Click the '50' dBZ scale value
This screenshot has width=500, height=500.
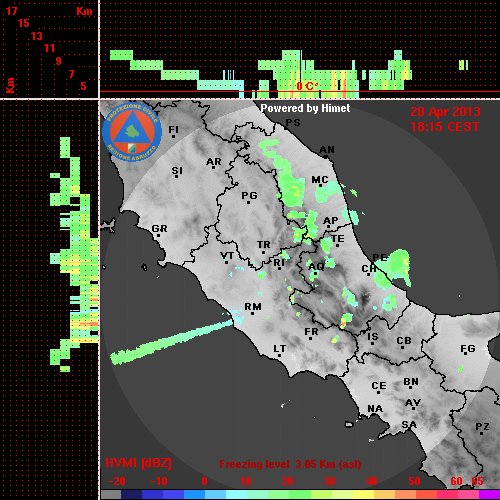pos(414,481)
